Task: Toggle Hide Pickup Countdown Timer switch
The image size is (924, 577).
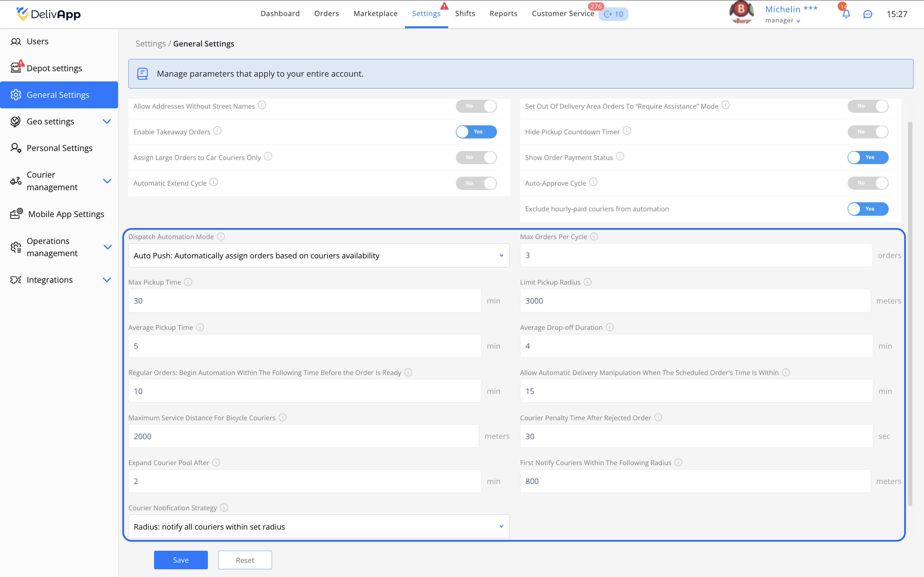Action: point(868,132)
